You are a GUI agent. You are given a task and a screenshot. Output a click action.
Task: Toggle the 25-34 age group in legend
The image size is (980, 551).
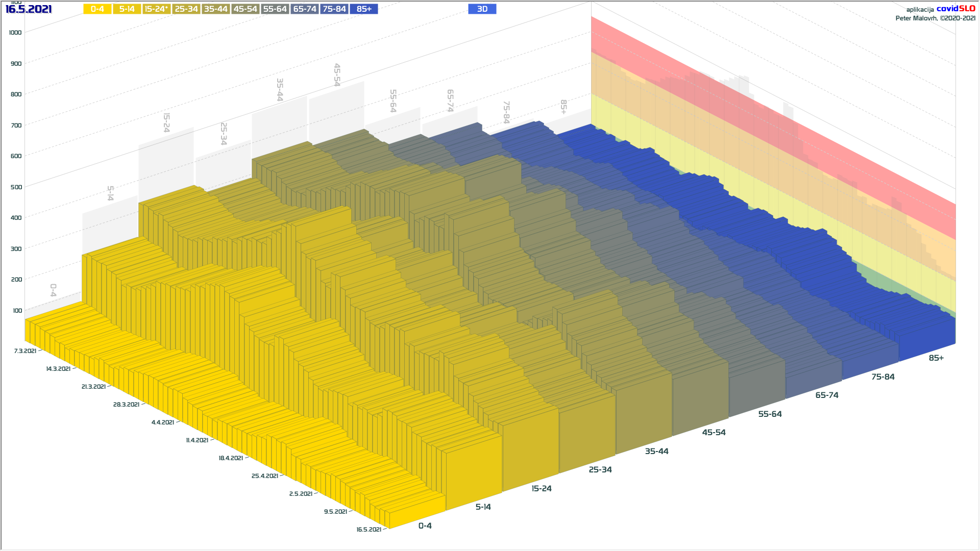point(186,9)
